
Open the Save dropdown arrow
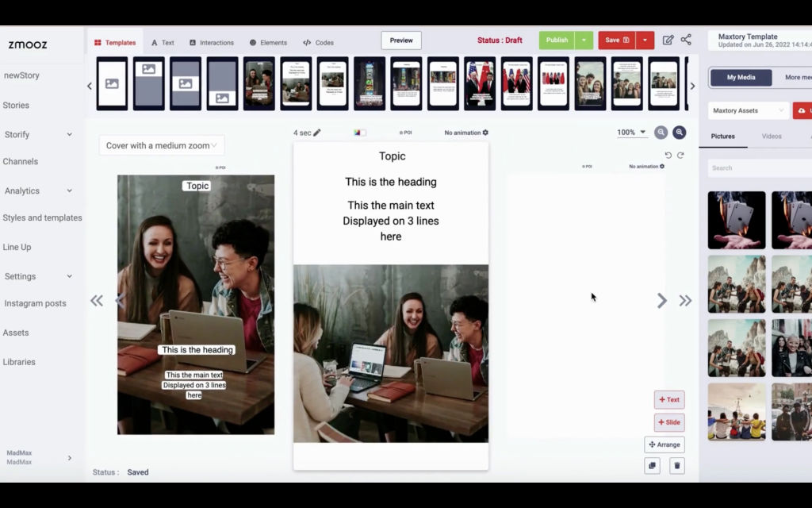(645, 40)
